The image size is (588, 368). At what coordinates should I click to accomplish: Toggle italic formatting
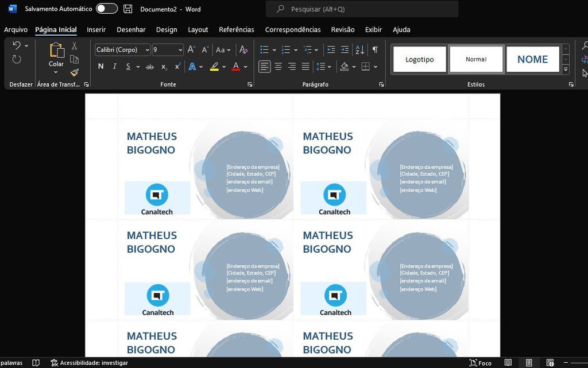[x=114, y=67]
